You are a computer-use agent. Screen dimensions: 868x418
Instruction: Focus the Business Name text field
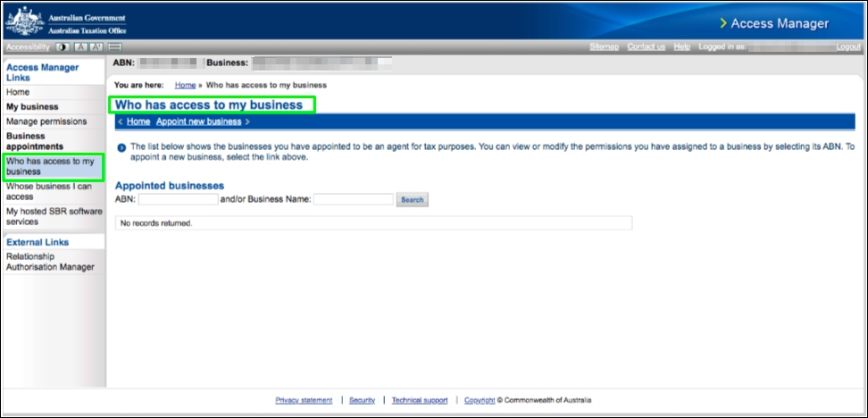(x=353, y=200)
